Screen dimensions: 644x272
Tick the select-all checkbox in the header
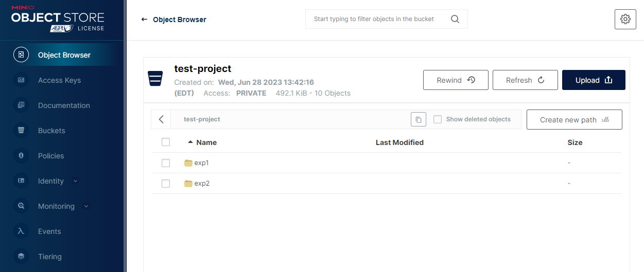pyautogui.click(x=166, y=142)
